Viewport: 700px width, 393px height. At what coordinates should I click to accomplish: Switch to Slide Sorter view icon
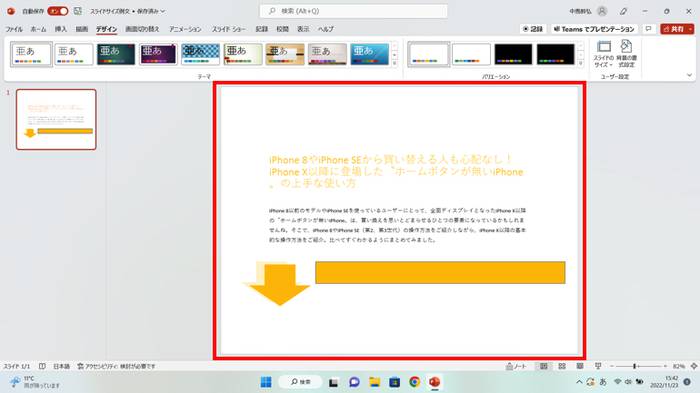562,366
